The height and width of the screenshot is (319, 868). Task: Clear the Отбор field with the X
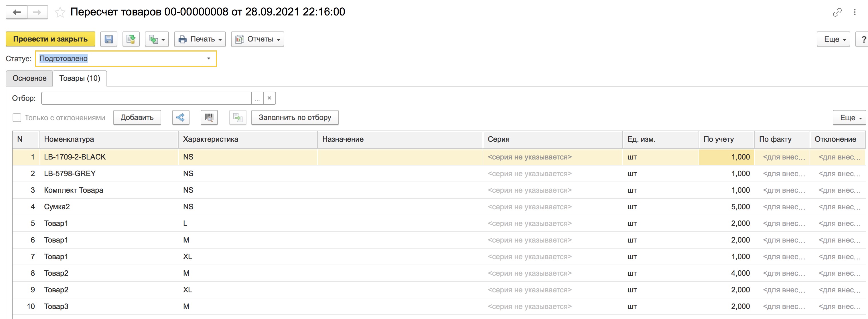(x=269, y=98)
